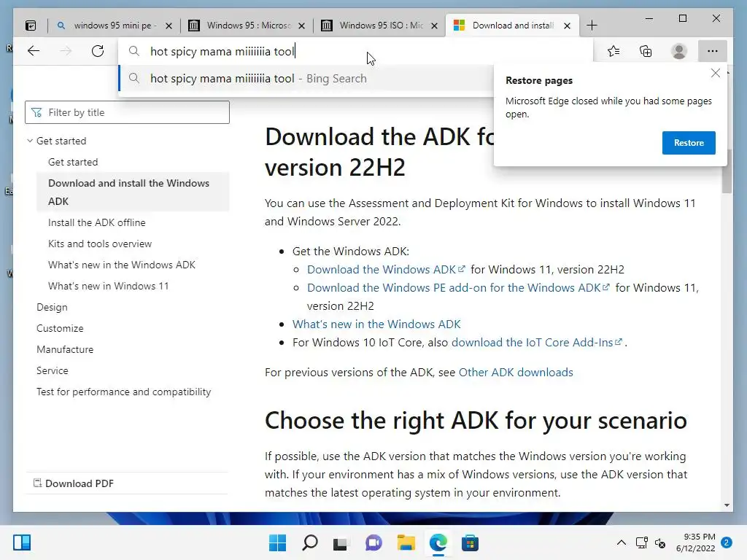Screen dimensions: 747x560
Task: Open the network tray icon
Action: [641, 542]
